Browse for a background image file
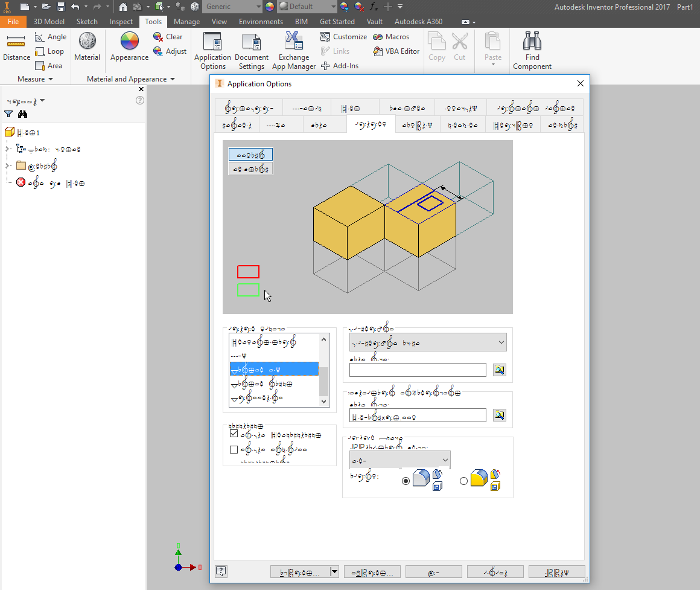The image size is (700, 590). tap(499, 370)
